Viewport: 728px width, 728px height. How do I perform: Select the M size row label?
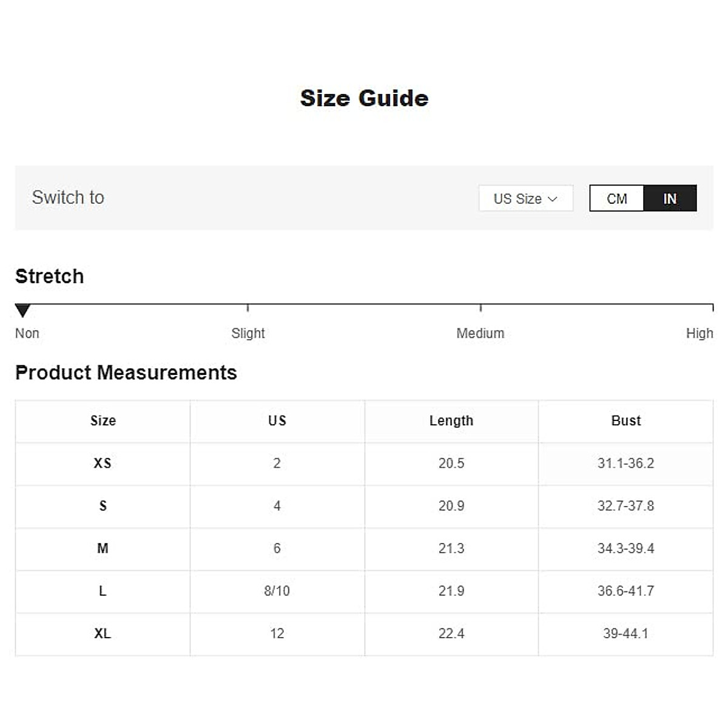[x=103, y=548]
